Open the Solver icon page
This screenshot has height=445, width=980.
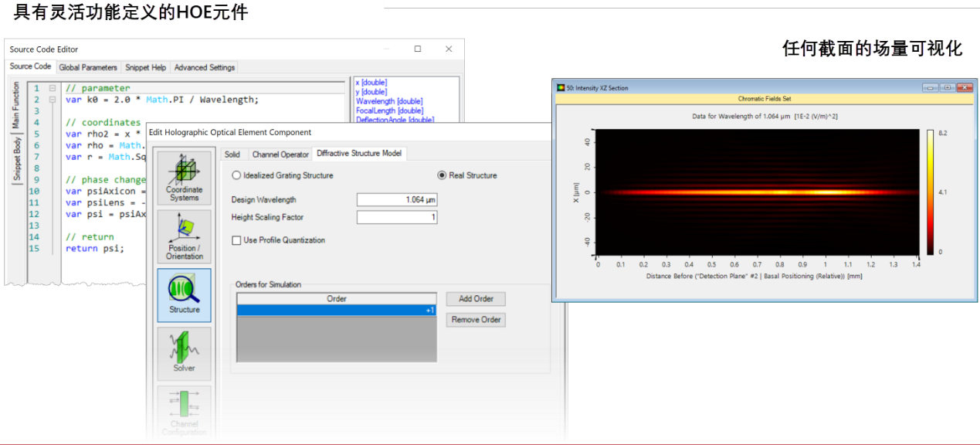click(x=184, y=353)
